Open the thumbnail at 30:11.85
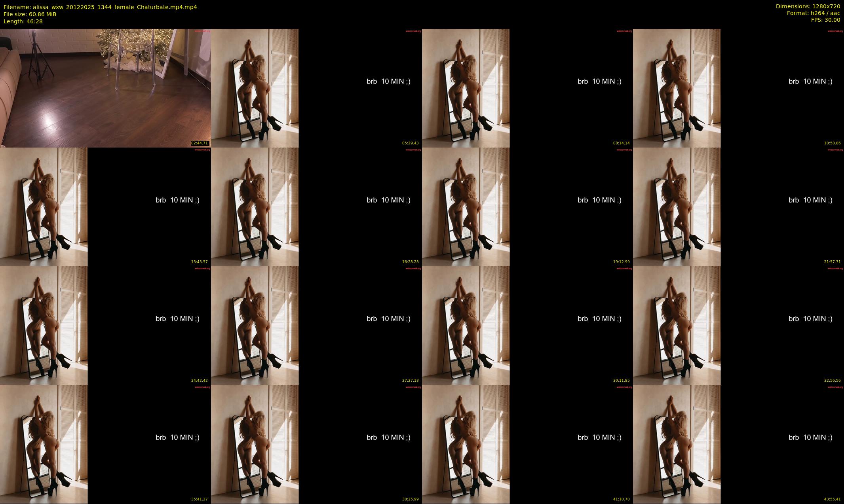The height and width of the screenshot is (504, 844). click(x=527, y=325)
